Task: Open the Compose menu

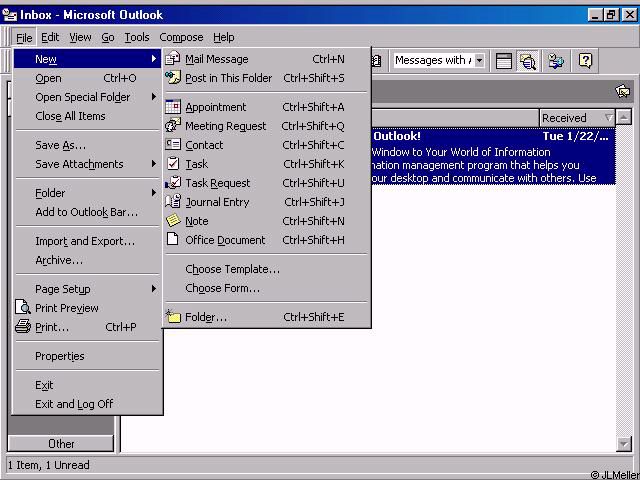Action: (x=181, y=37)
